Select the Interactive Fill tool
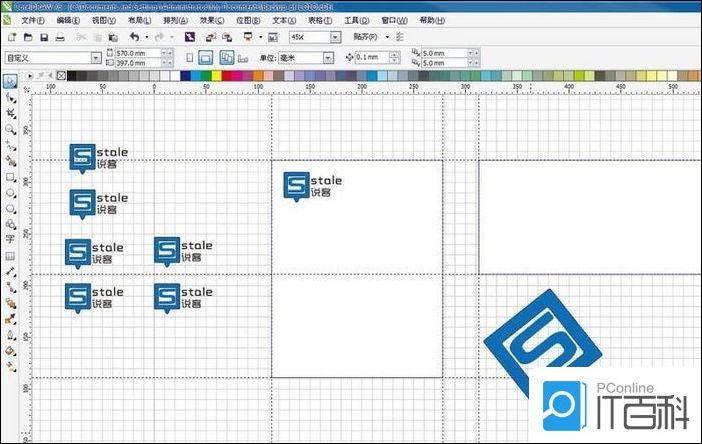This screenshot has height=444, width=702. (x=10, y=367)
